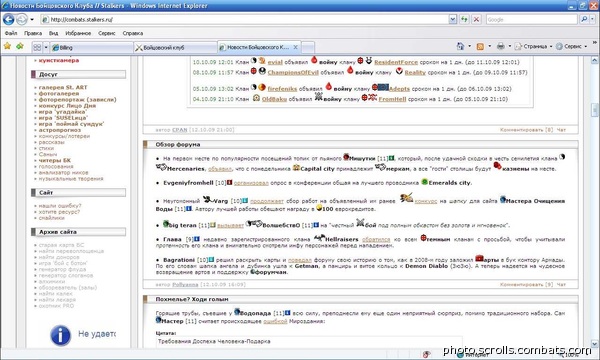This screenshot has height=360, width=600.
Task: Open the Страница toolbar dropdown
Action: tap(534, 46)
